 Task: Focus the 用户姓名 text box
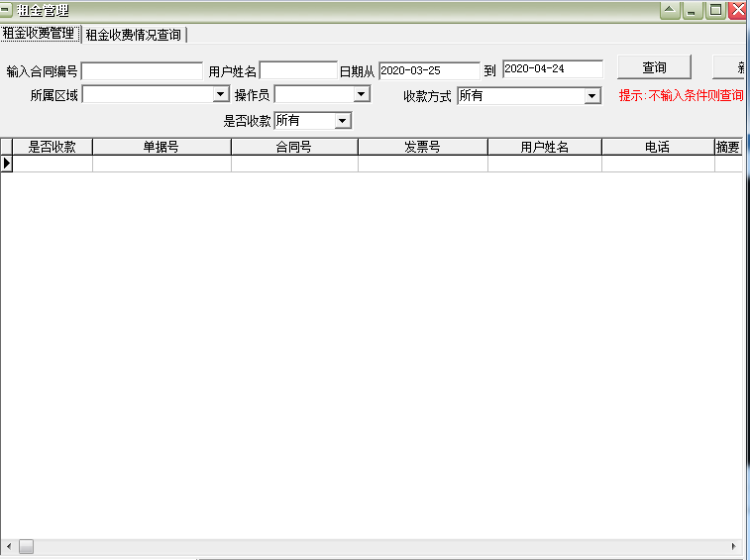click(298, 70)
